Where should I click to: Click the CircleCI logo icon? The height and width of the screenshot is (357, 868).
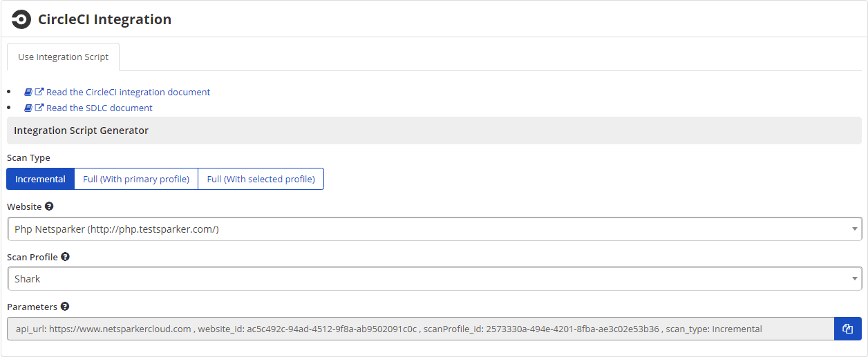tap(21, 19)
